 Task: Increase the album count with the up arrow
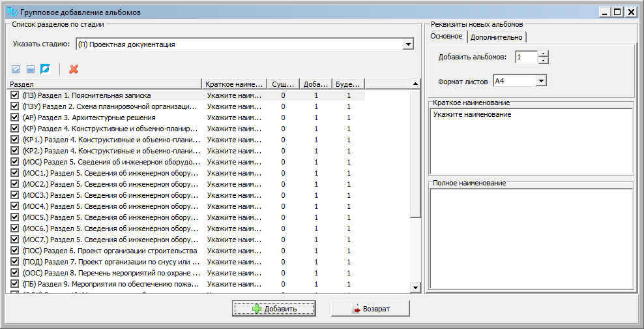[544, 54]
